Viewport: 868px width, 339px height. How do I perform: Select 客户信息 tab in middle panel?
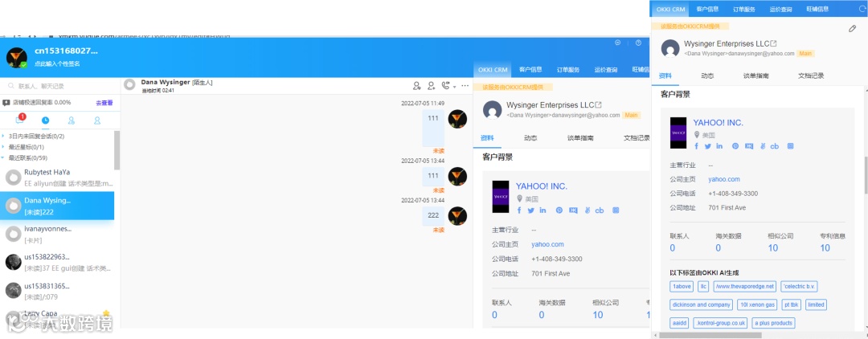coord(530,70)
